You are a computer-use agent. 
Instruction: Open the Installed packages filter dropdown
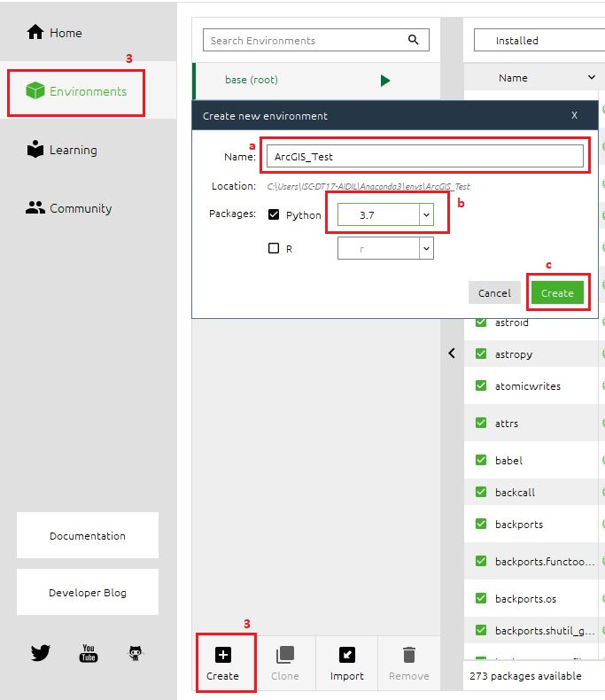click(539, 40)
